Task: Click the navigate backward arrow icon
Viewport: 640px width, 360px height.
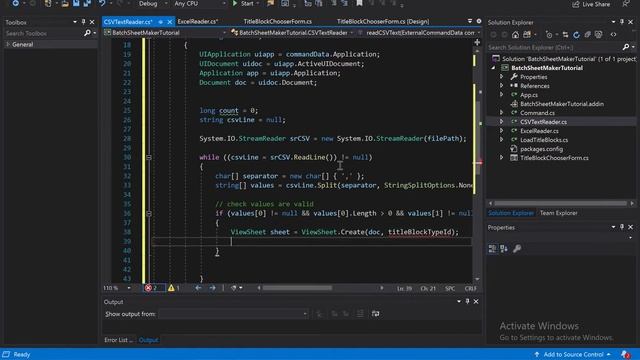Action: [198, 288]
